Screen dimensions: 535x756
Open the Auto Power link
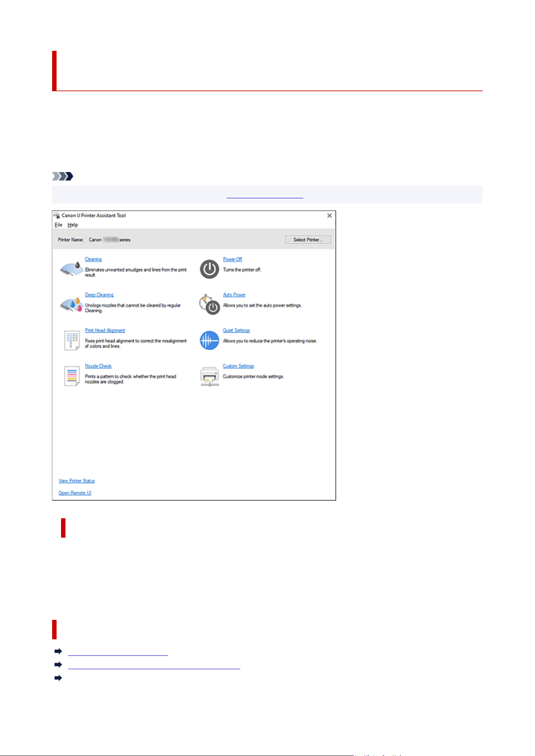pos(234,295)
